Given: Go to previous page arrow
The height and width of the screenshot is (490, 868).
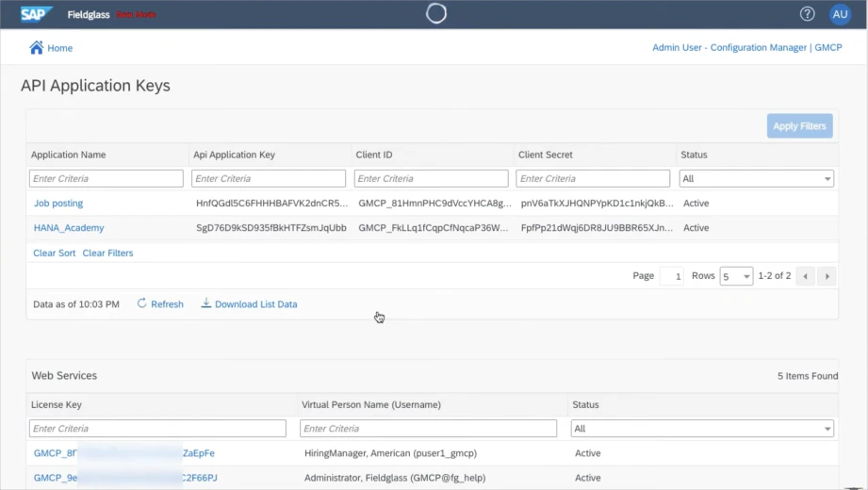Looking at the screenshot, I should 805,276.
